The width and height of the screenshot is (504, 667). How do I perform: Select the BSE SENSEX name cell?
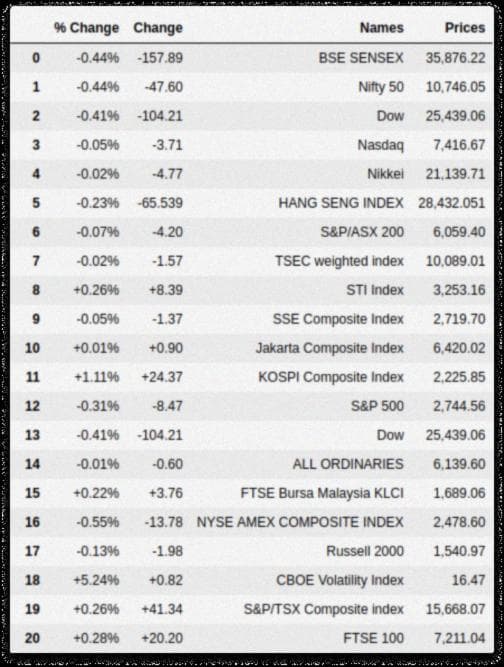[x=361, y=58]
